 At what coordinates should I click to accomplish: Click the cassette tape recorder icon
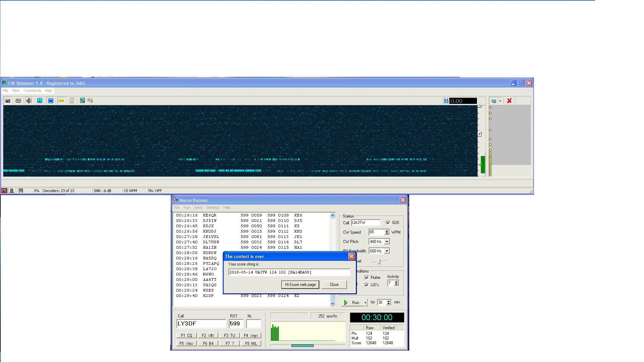coord(18,101)
